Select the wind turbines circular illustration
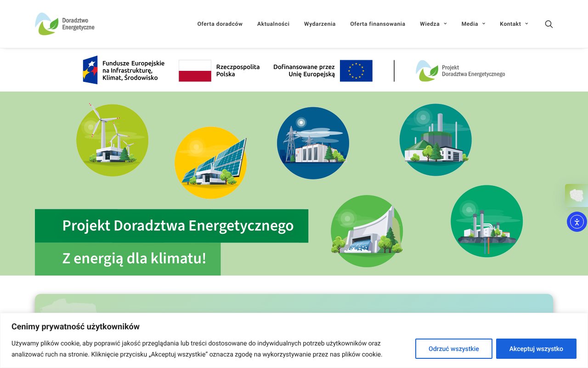Viewport: 588px width, 368px height. (112, 139)
